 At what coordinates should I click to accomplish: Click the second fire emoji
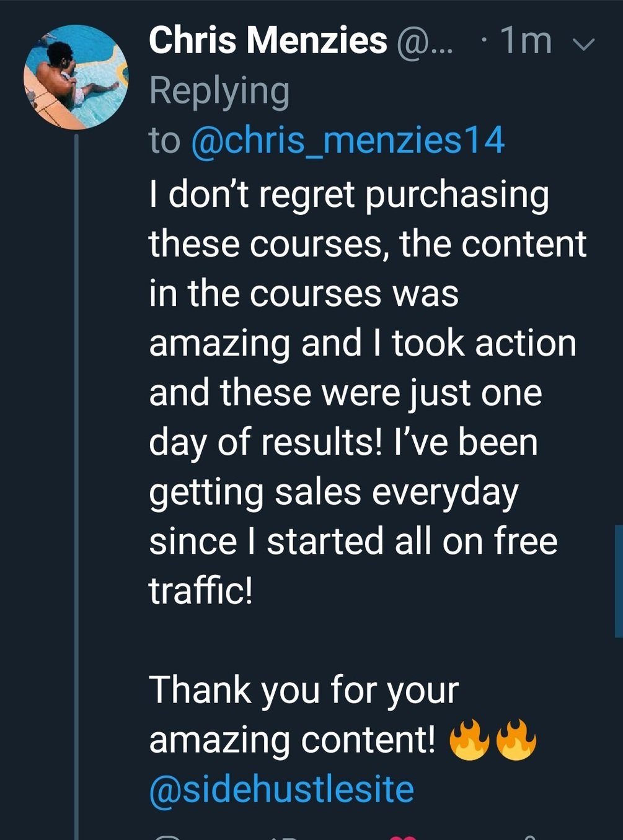[x=516, y=739]
